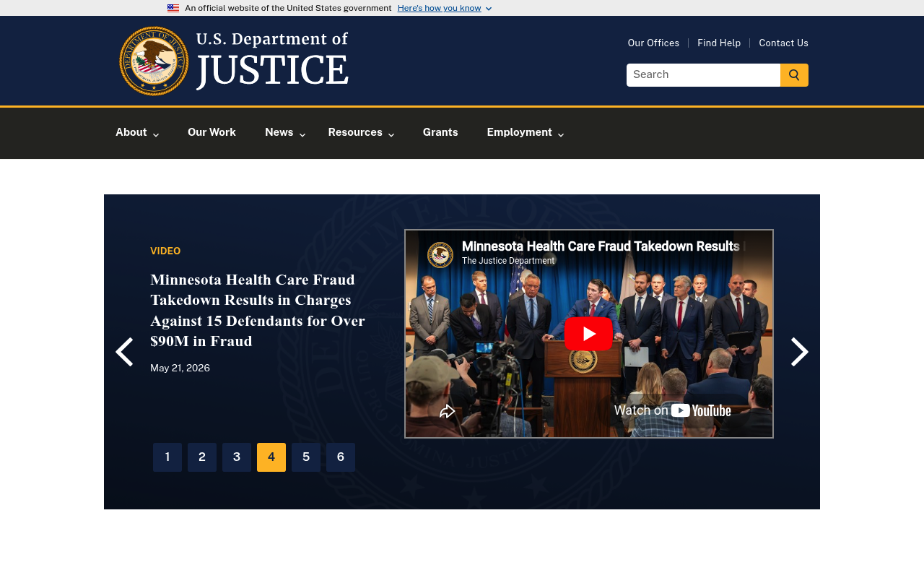Click the video title on YouTube embed
Viewport: 924px width, 578px height.
coord(603,246)
